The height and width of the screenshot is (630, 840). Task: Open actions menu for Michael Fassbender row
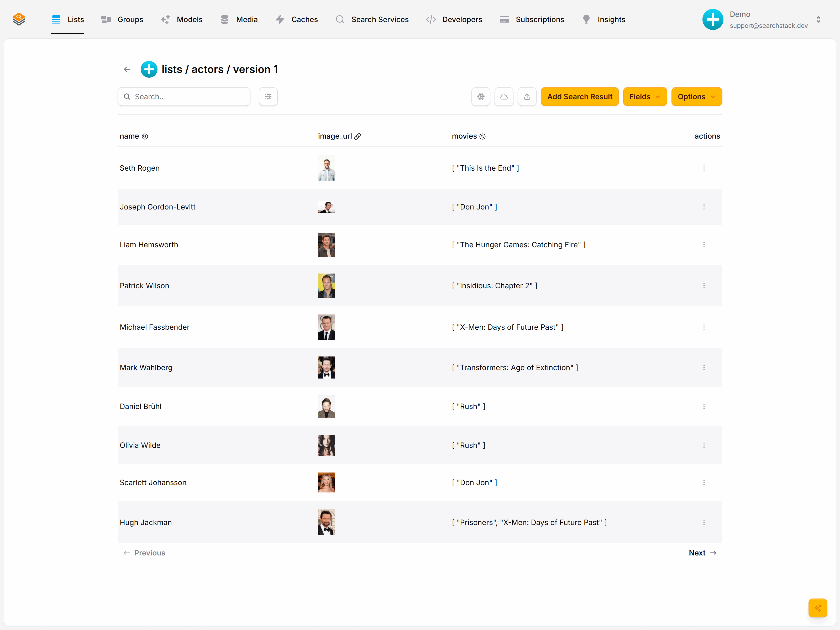704,327
